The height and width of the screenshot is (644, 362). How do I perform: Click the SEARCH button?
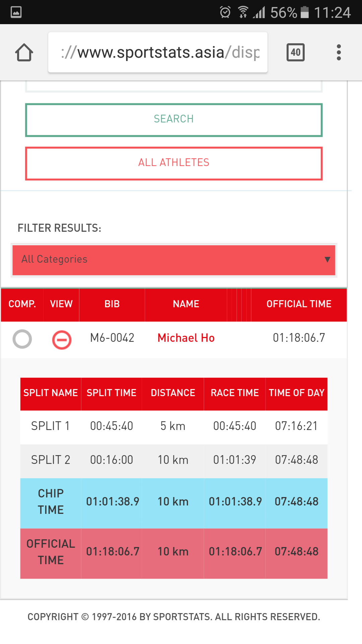click(174, 120)
